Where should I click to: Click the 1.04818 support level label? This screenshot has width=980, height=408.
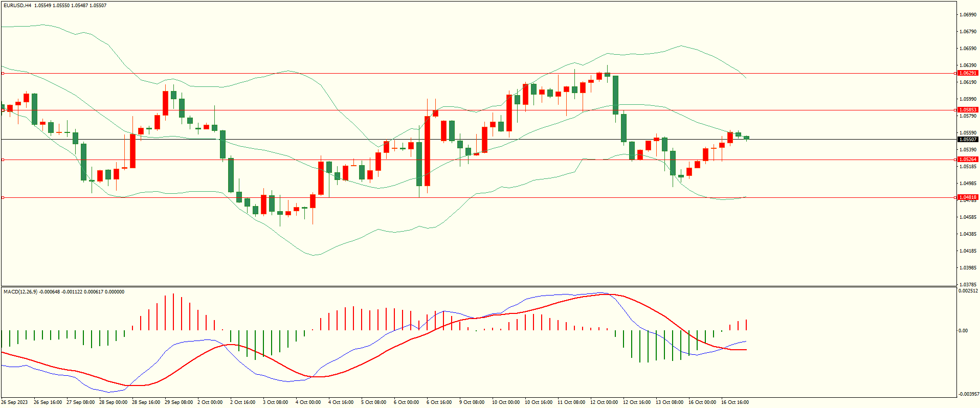click(x=967, y=197)
